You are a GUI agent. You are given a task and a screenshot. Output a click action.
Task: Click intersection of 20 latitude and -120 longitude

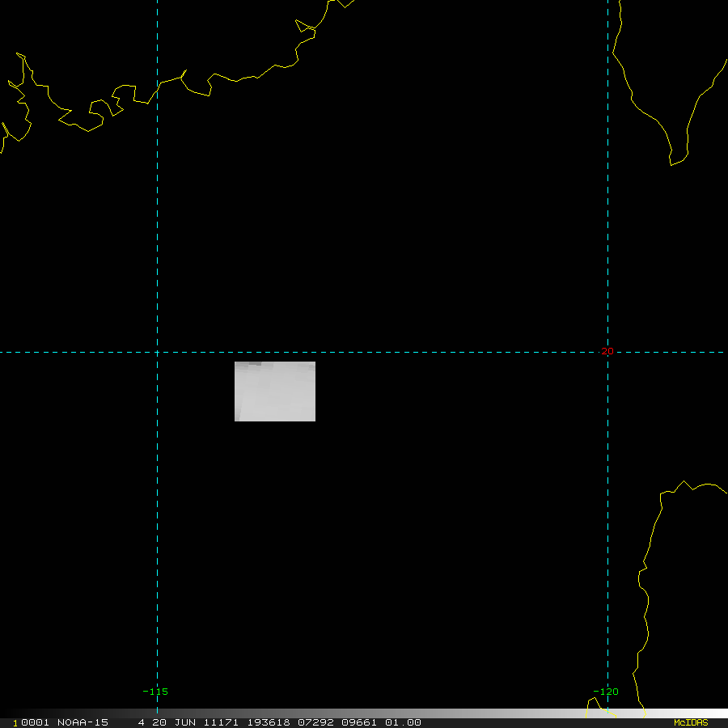coord(607,352)
